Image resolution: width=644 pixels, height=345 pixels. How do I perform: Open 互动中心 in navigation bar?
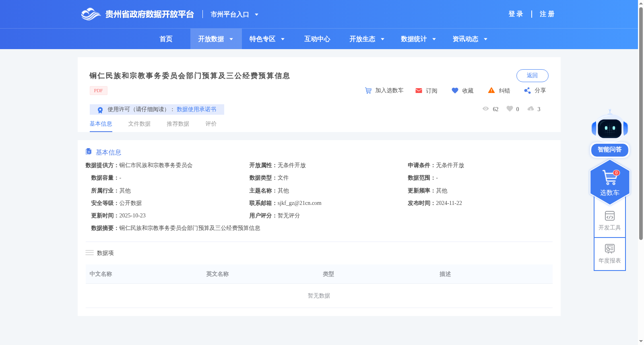[317, 39]
